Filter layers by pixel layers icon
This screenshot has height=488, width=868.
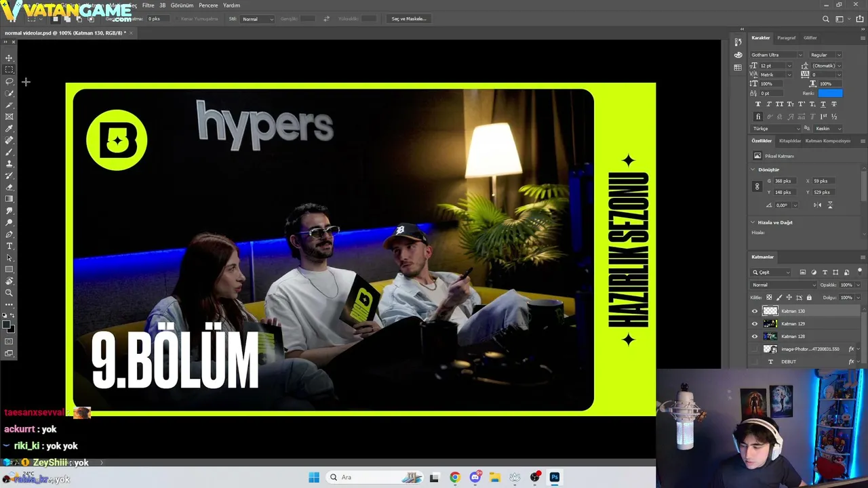pos(803,272)
